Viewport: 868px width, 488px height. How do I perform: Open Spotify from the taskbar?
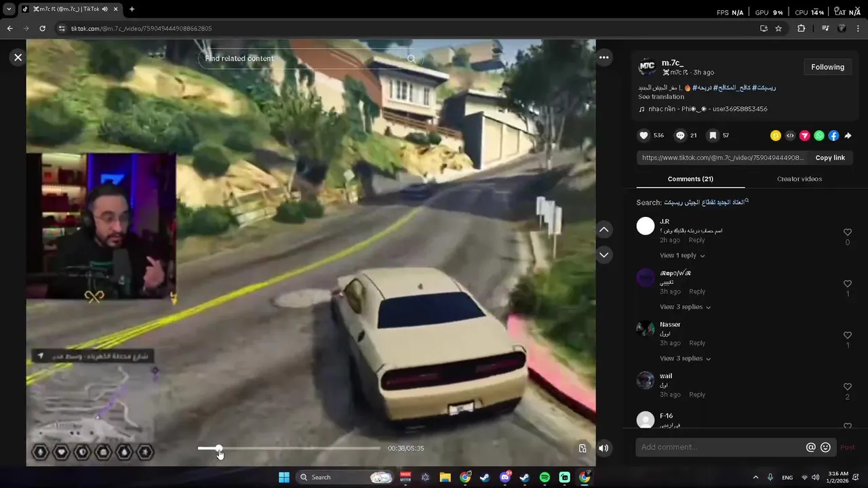pos(545,477)
